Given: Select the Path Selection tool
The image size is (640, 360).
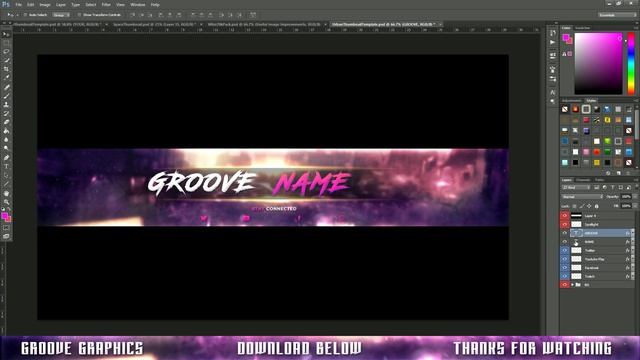Looking at the screenshot, I should [6, 175].
